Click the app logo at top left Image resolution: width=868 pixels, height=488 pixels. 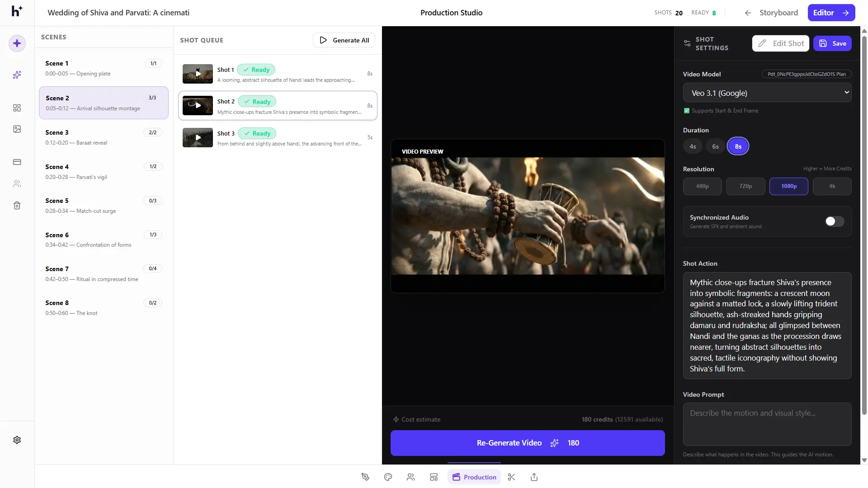click(17, 12)
